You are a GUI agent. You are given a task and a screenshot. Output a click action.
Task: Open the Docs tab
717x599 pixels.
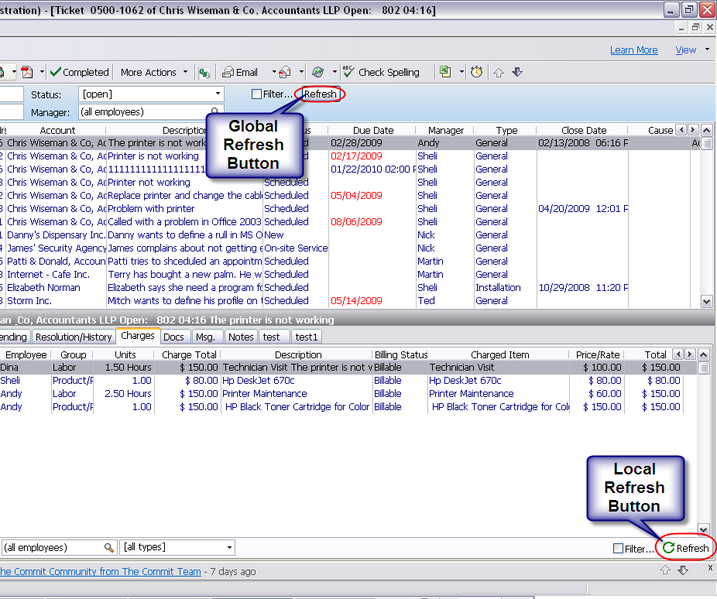coord(174,337)
